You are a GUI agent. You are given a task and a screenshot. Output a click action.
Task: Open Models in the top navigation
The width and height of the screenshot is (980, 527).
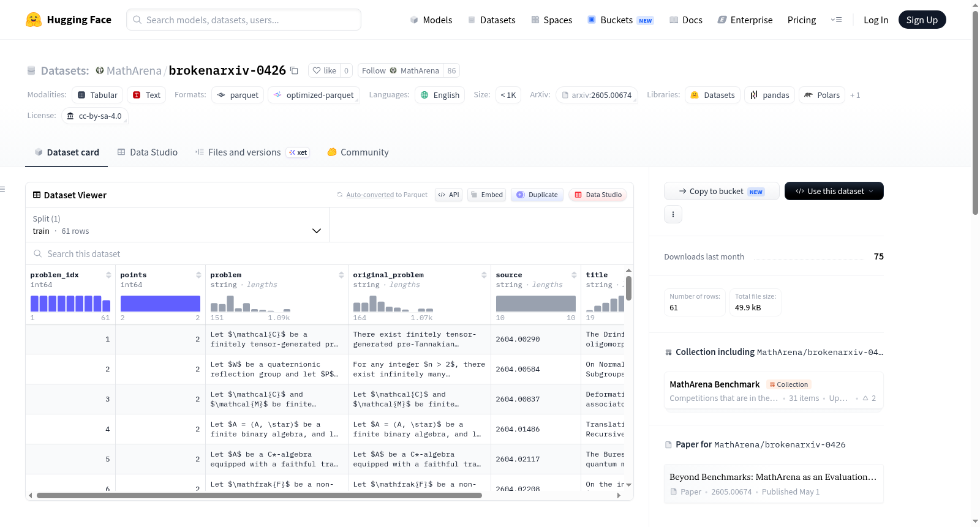431,20
